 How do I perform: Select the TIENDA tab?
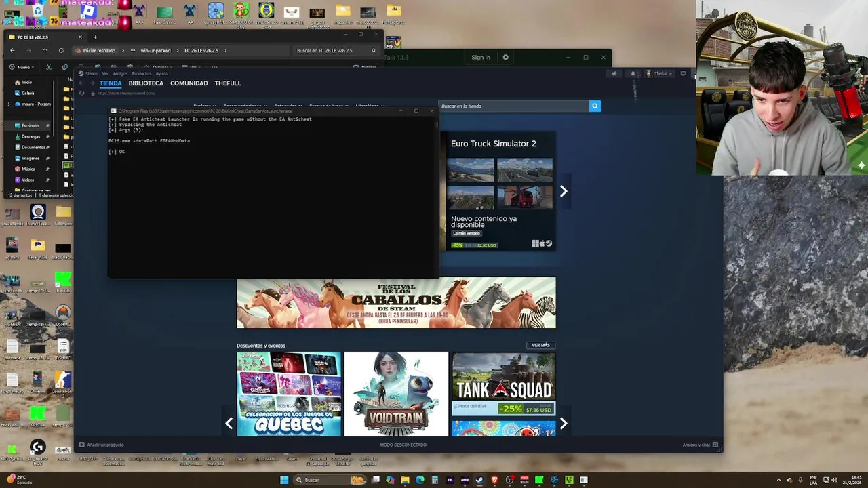tap(111, 83)
